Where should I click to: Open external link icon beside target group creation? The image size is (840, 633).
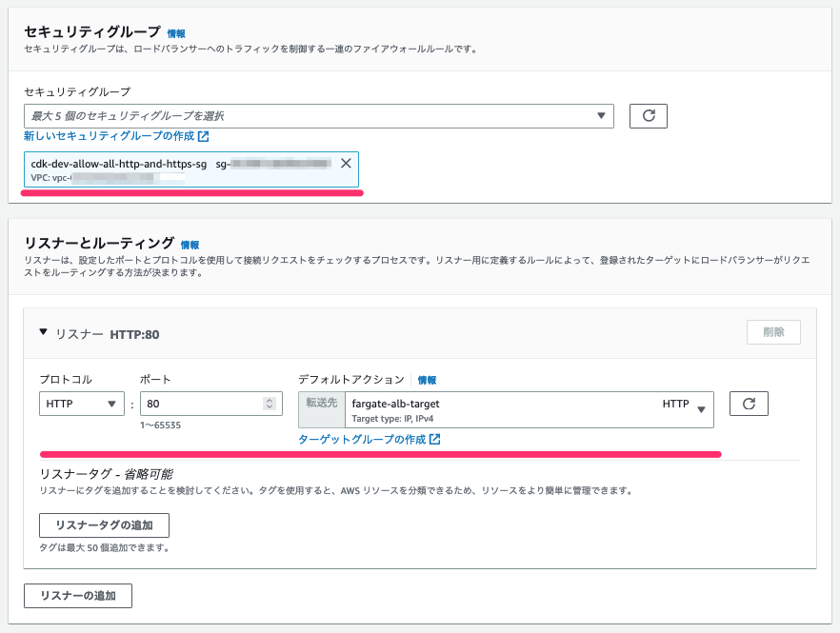pos(435,440)
